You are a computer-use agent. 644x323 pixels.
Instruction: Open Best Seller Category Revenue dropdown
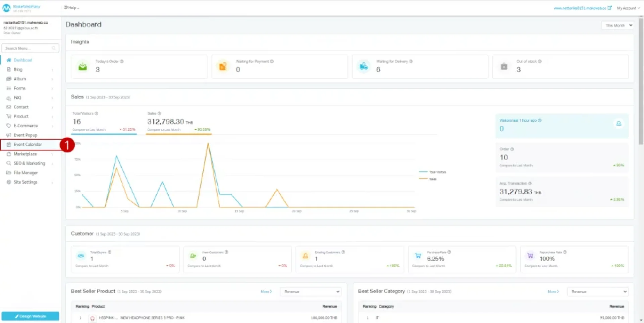(597, 292)
